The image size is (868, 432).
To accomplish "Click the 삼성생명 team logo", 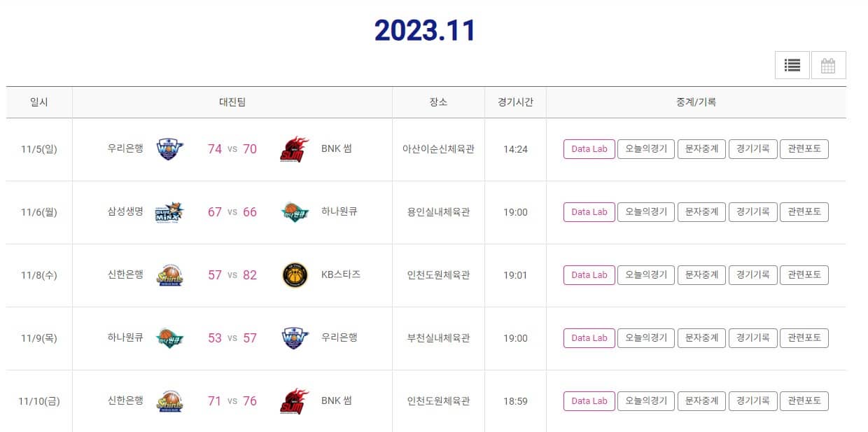I will click(x=168, y=212).
